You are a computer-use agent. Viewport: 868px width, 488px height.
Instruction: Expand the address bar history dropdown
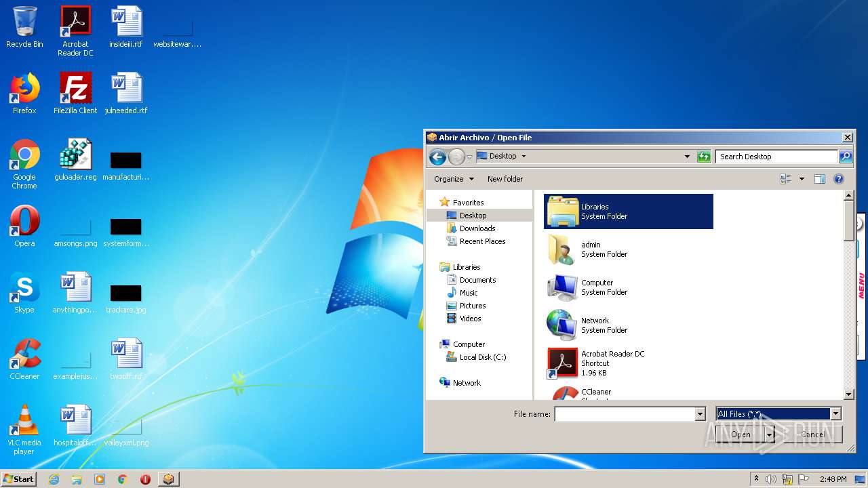click(x=688, y=157)
